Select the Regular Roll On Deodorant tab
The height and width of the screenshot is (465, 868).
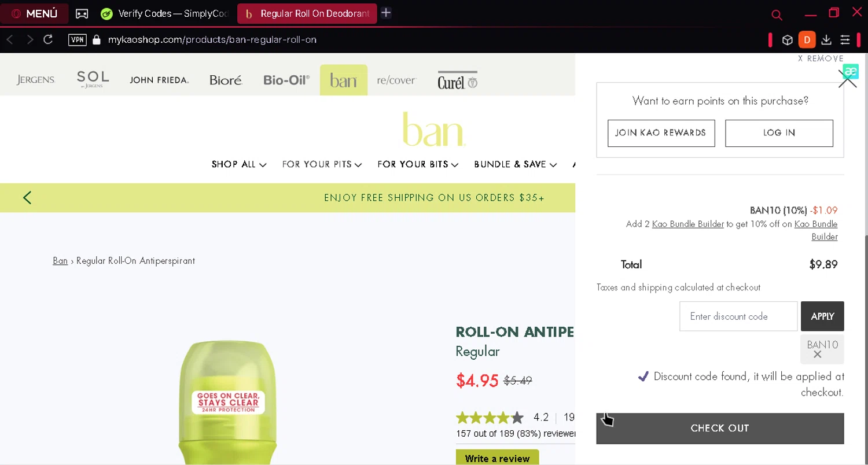coord(307,14)
